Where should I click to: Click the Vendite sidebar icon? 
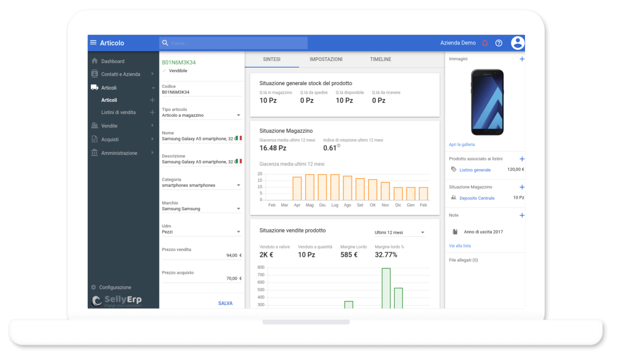94,126
